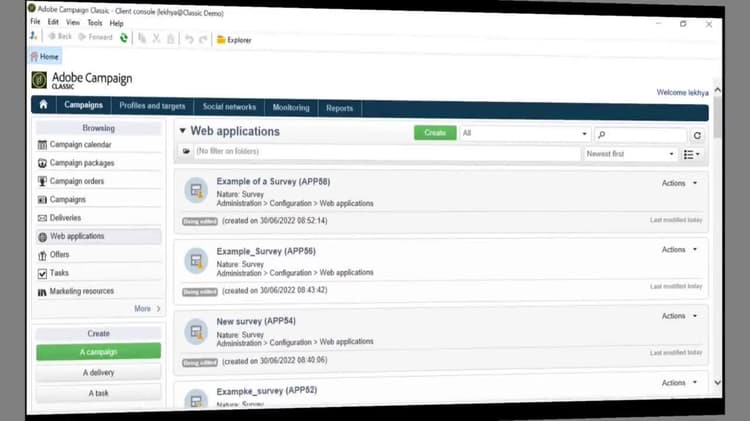Open the Newest first sort dropdown

click(x=629, y=154)
